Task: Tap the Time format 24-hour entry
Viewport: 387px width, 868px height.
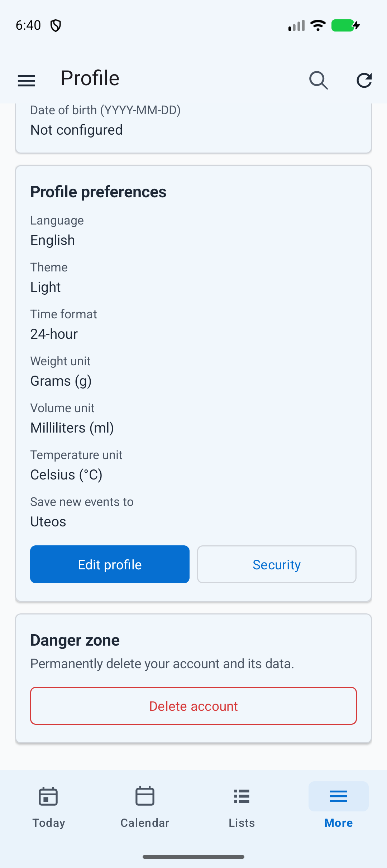Action: (x=54, y=334)
